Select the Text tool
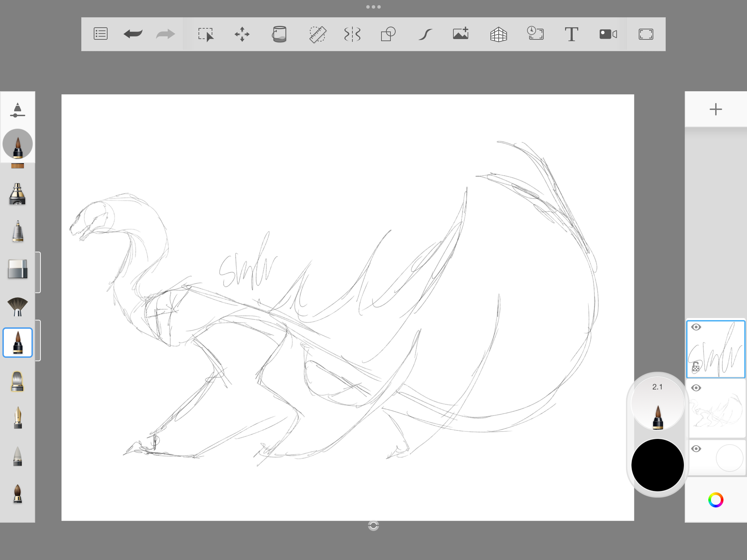Screen dimensions: 747x560 point(571,34)
